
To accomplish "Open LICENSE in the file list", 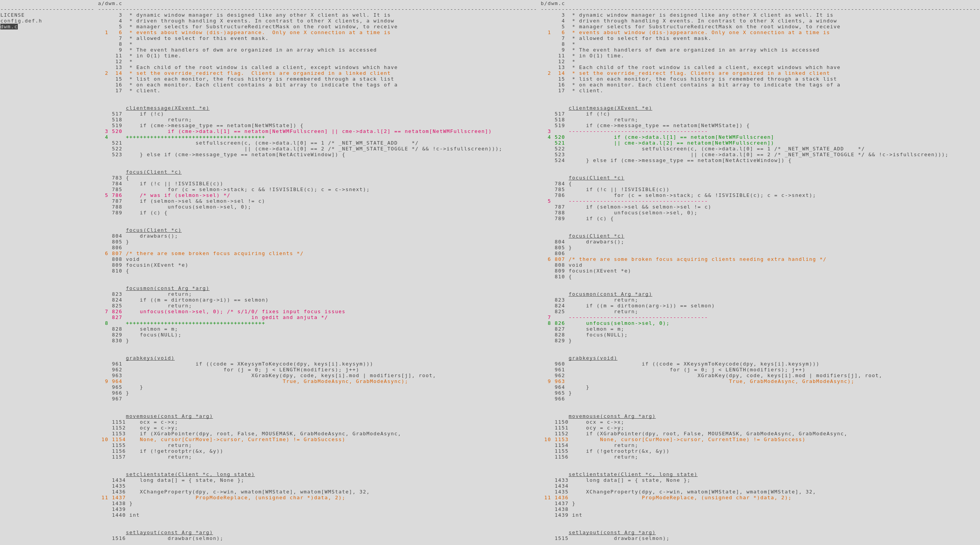I will tap(12, 15).
